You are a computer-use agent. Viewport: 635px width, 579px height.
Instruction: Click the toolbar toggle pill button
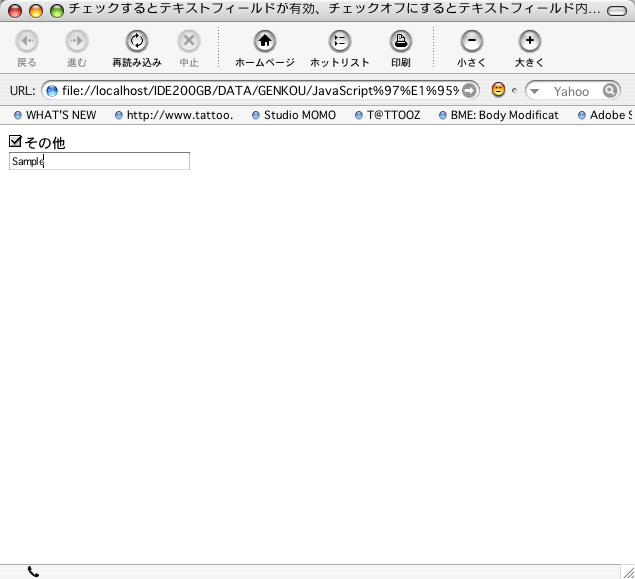(x=617, y=11)
